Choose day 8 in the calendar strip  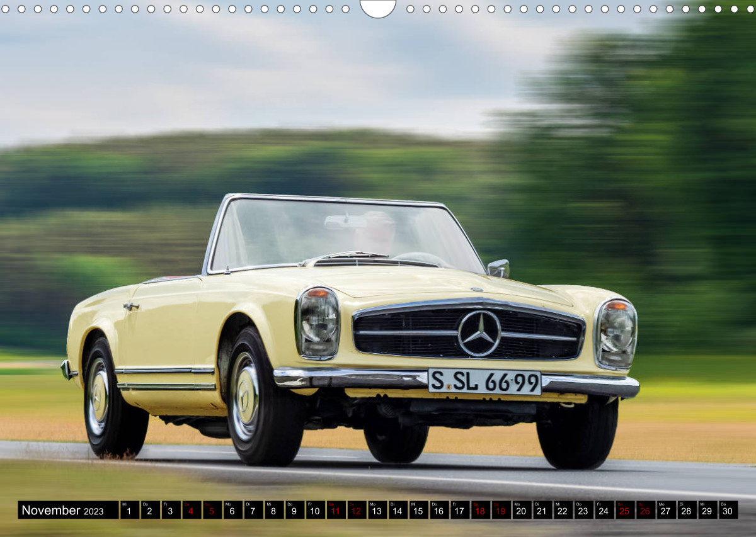click(x=274, y=510)
